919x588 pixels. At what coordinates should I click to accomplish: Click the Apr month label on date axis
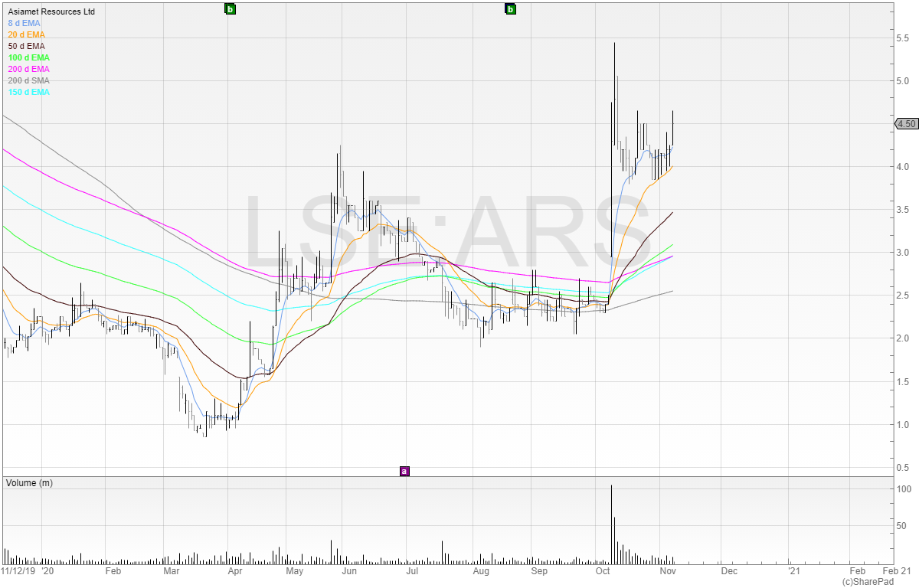[x=235, y=571]
